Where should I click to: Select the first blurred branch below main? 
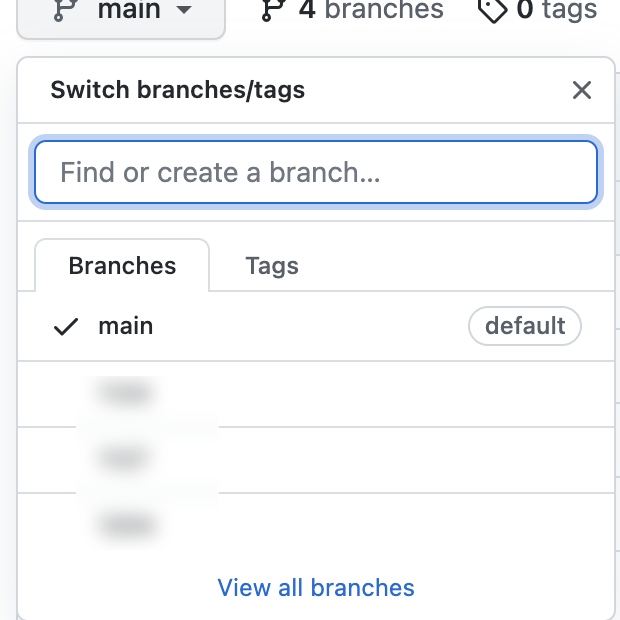coord(316,394)
